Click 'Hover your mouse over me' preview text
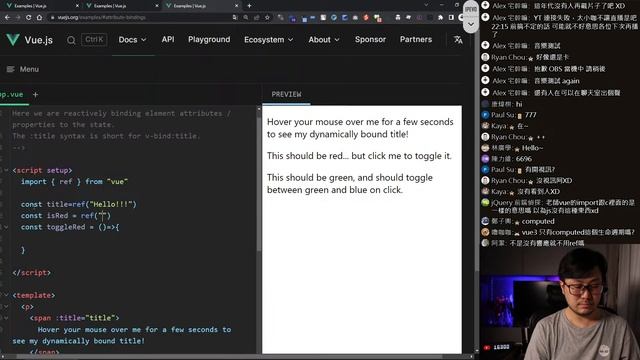The image size is (640, 360). [x=360, y=128]
